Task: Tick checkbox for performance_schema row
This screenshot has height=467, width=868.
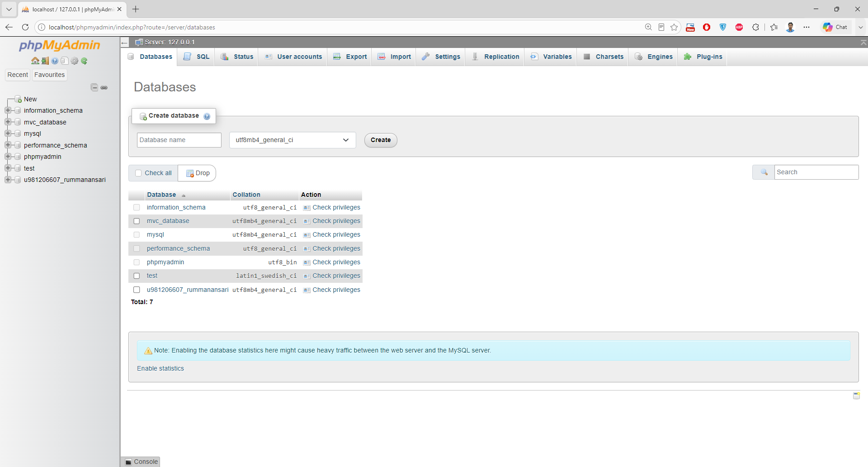Action: coord(137,248)
